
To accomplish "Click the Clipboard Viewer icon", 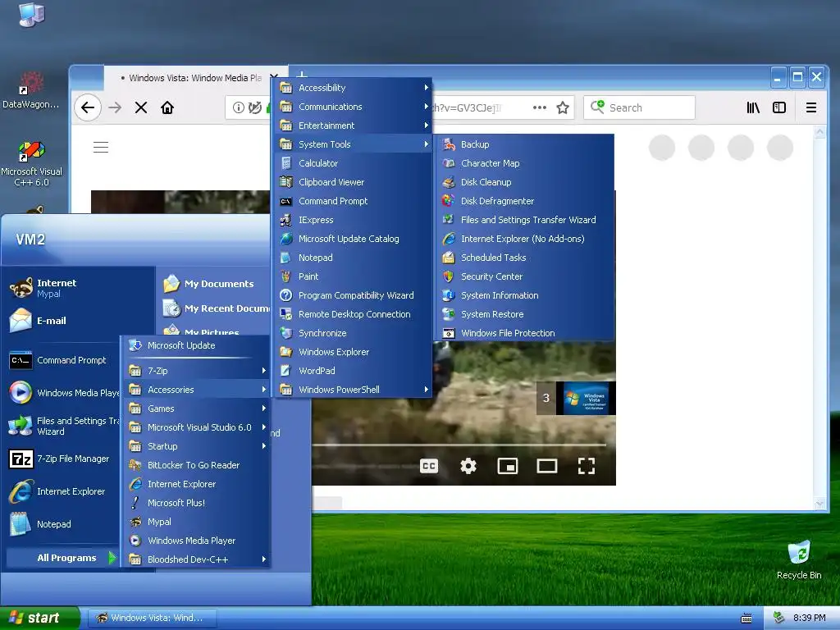I will (286, 182).
